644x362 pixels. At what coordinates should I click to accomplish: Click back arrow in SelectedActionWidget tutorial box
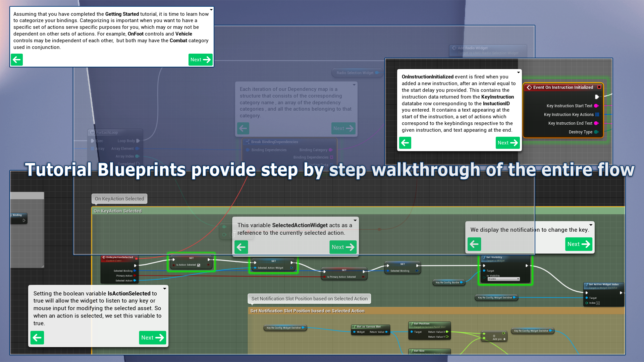point(241,247)
